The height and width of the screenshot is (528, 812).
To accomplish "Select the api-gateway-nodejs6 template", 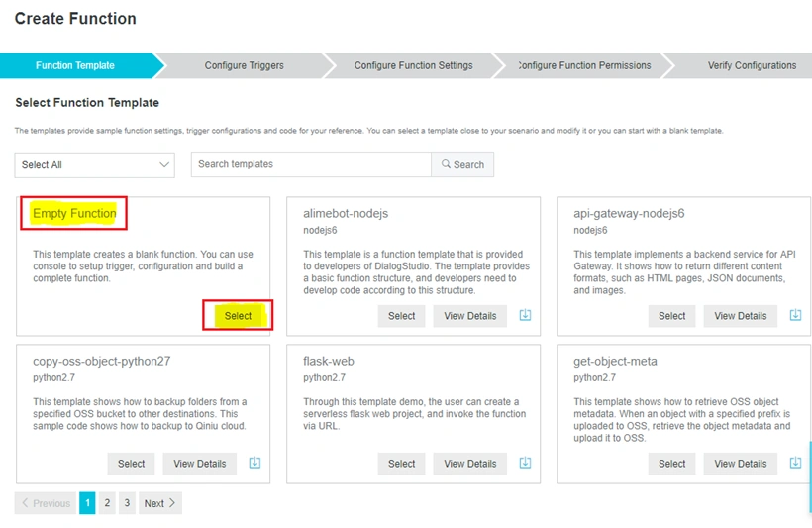I will click(671, 316).
